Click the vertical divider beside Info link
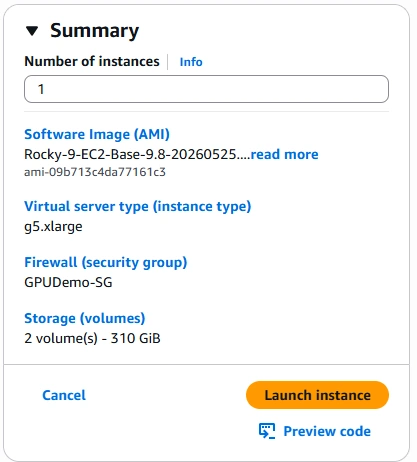Screen dimensions: 417x462 point(168,62)
